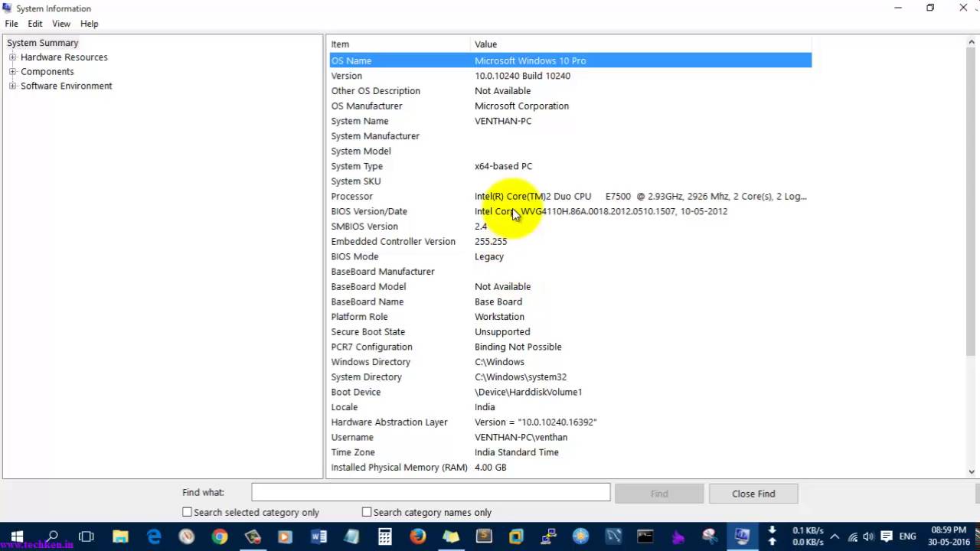
Task: Select the BIOS Mode row
Action: point(570,256)
